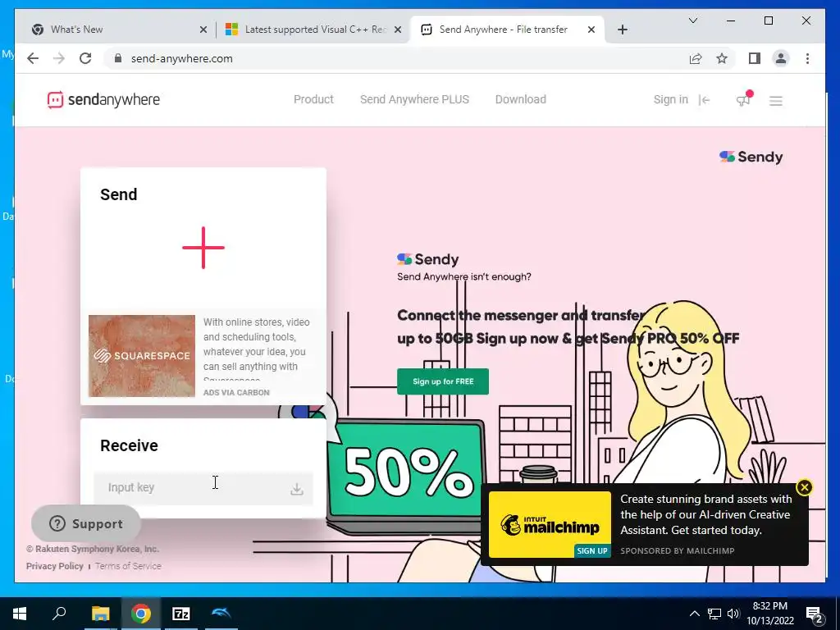Open the tab search dropdown arrow
The height and width of the screenshot is (630, 840).
(692, 21)
